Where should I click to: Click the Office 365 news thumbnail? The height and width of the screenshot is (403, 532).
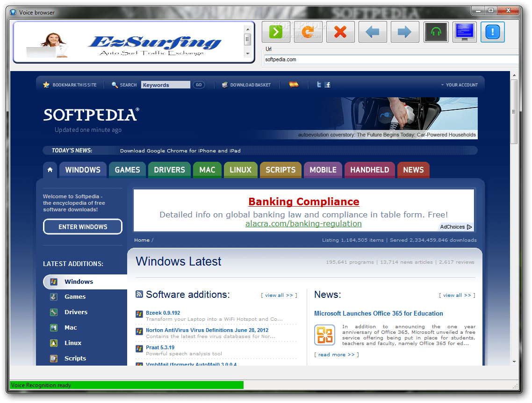pyautogui.click(x=325, y=335)
